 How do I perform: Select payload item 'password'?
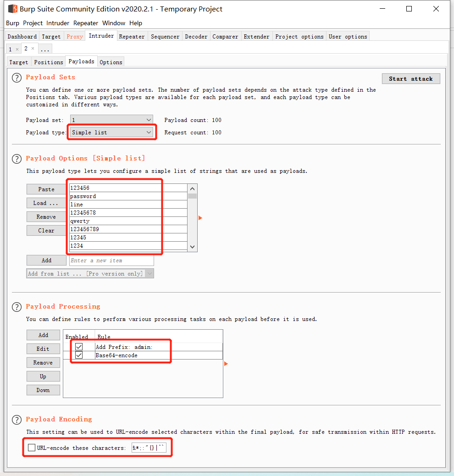click(128, 196)
